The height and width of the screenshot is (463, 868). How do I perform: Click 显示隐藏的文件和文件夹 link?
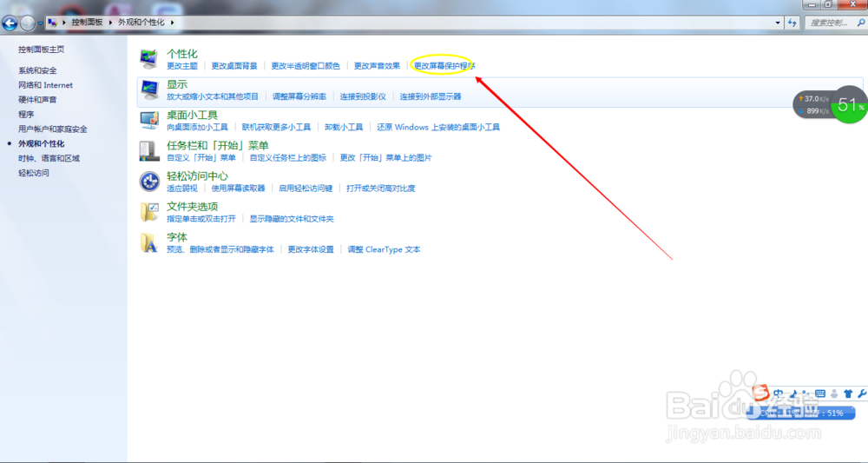click(x=292, y=219)
